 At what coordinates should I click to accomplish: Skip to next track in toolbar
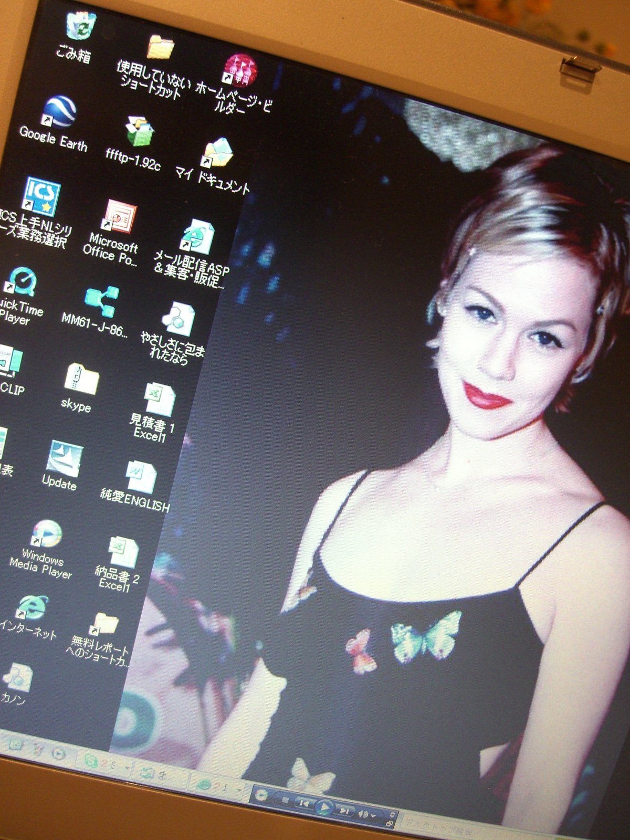click(x=344, y=810)
